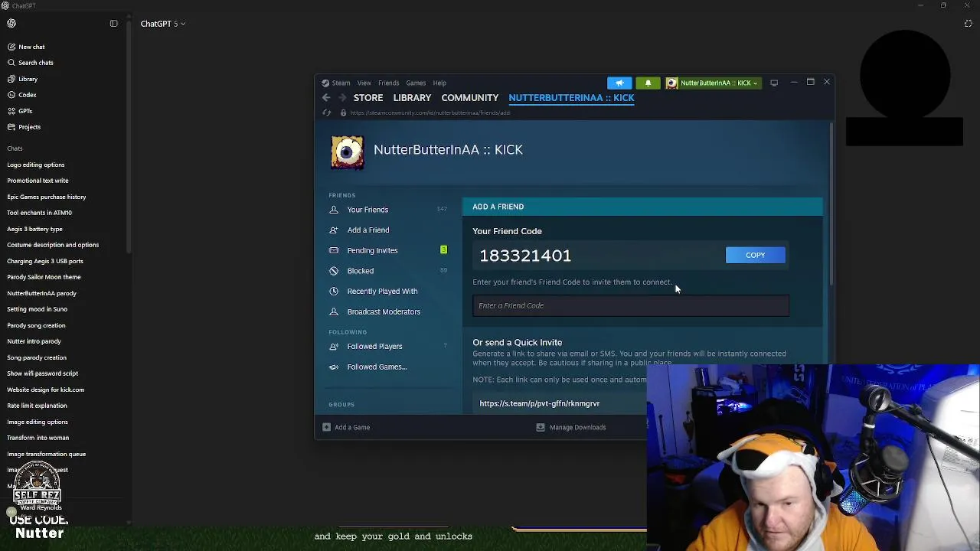
Task: Collapse the ChatGPT sidebar
Action: click(113, 24)
